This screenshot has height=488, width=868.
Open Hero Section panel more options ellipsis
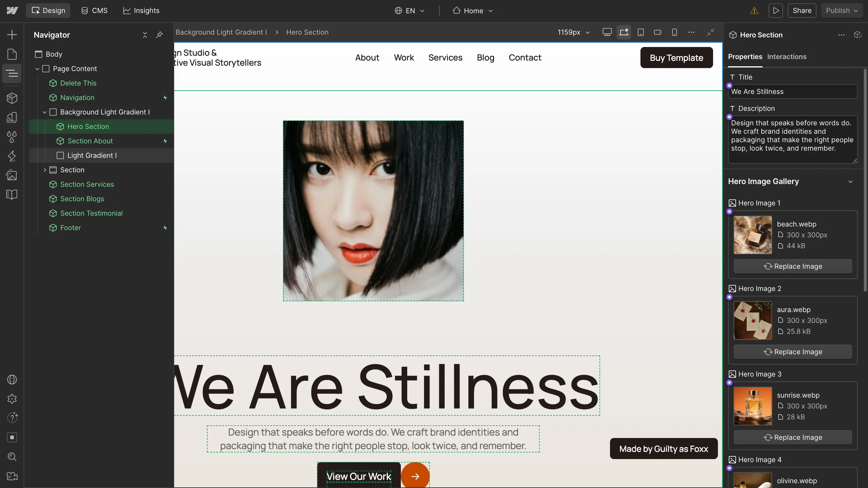pyautogui.click(x=841, y=35)
